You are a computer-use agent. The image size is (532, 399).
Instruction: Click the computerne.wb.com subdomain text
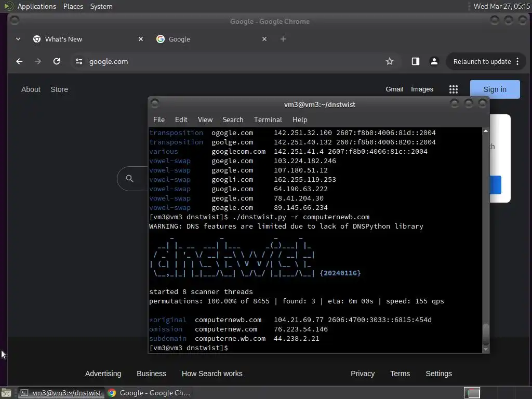[230, 338]
